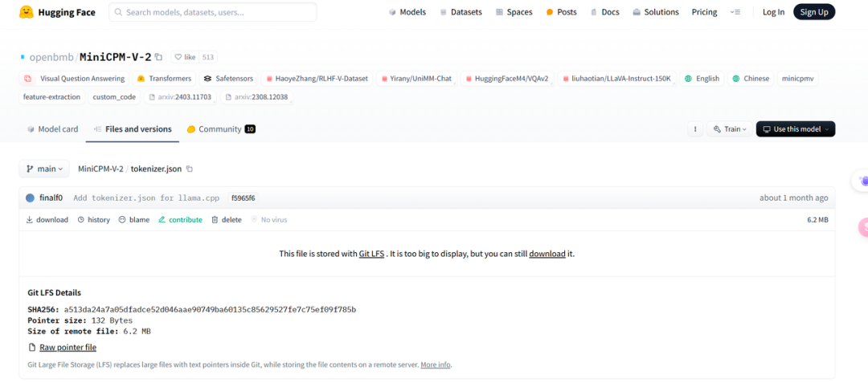Viewport: 868px width, 383px height.
Task: Focus the search models input field
Action: [x=213, y=12]
